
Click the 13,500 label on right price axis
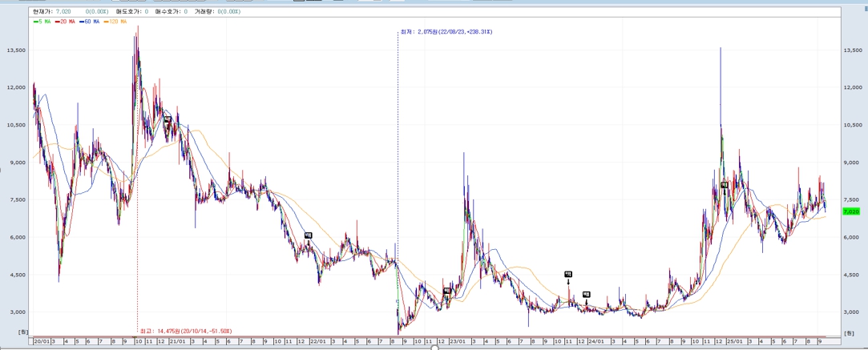coord(854,50)
